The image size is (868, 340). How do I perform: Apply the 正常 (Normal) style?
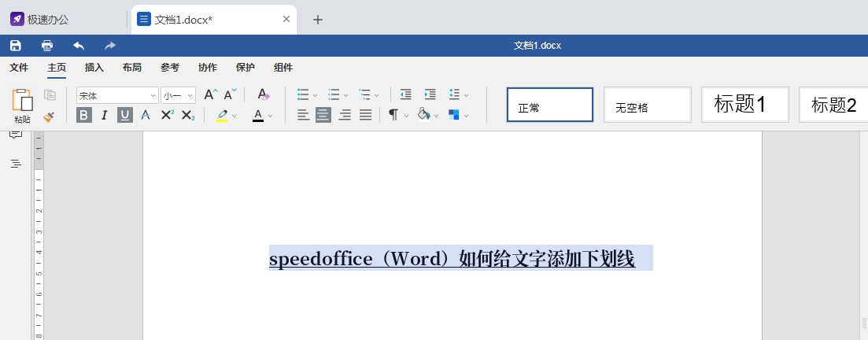coord(550,105)
